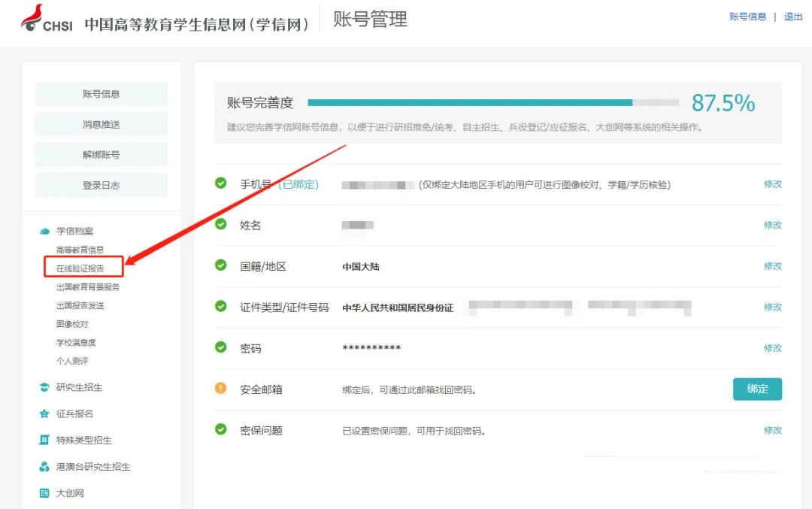
Task: Select 港澳台研究生招生 menu item
Action: point(93,467)
